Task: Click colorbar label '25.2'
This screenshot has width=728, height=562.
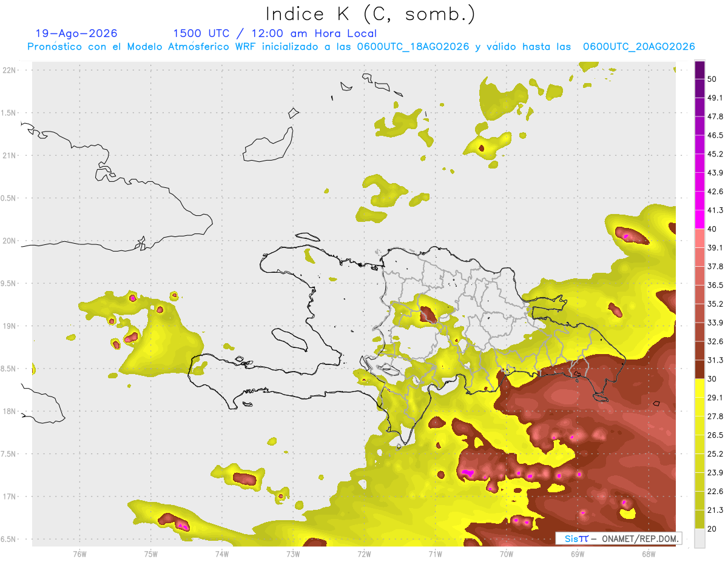Action: point(715,454)
